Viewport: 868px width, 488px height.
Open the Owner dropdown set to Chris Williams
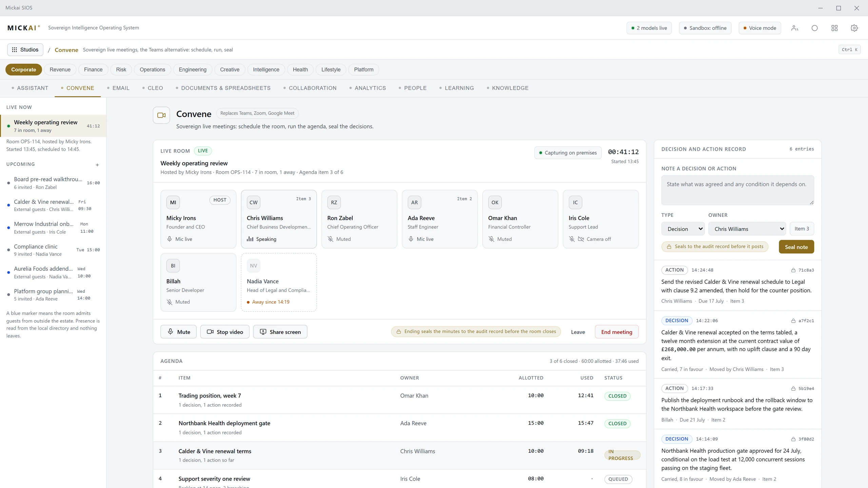[x=747, y=229]
